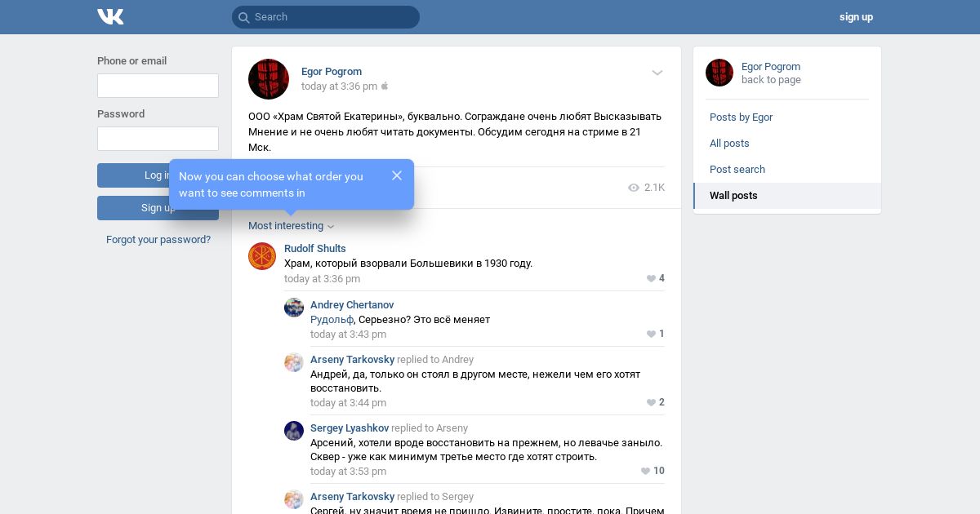
Task: Like Arseny Tarkovsky's reply to Andrey
Action: pos(651,403)
